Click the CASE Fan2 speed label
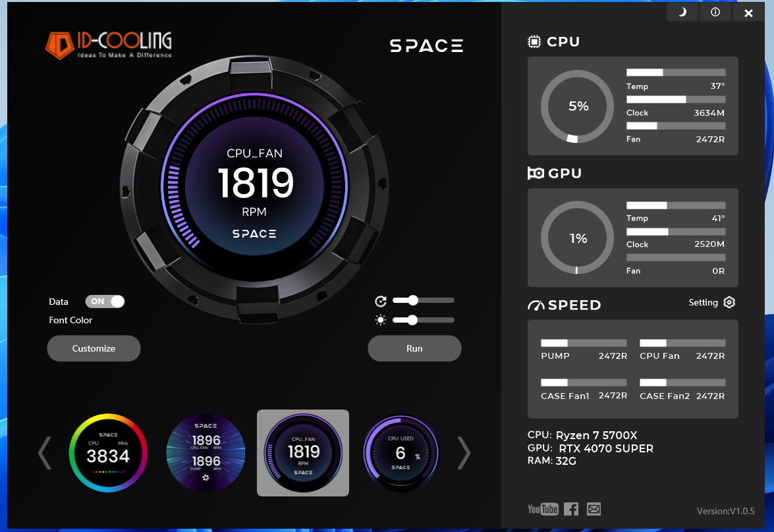The height and width of the screenshot is (532, 774). point(665,396)
